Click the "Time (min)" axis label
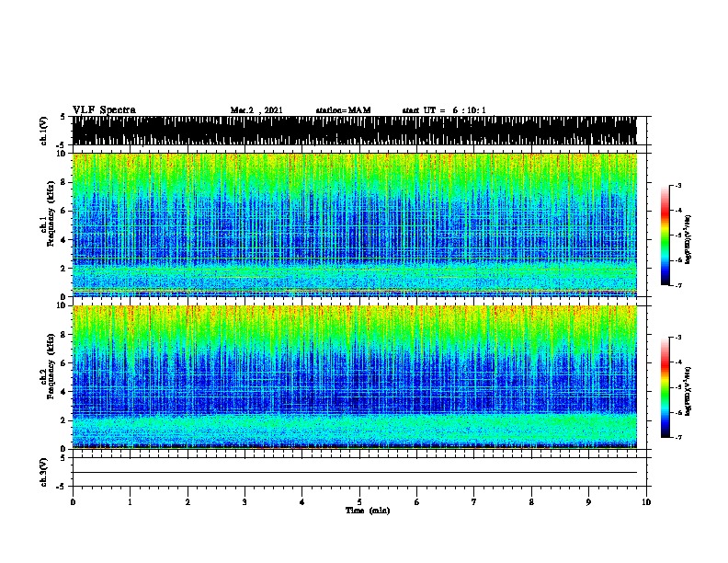Screen dimensions: 728x563 (368, 511)
